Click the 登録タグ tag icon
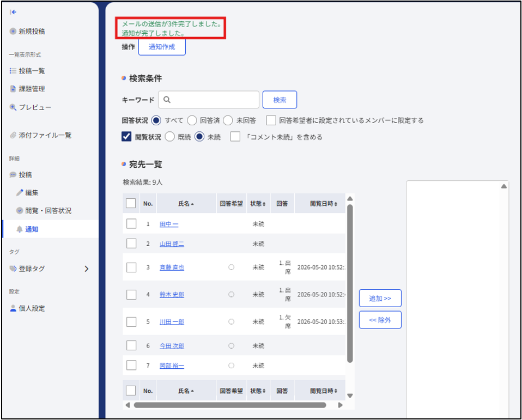The width and height of the screenshot is (522, 420). coord(13,269)
